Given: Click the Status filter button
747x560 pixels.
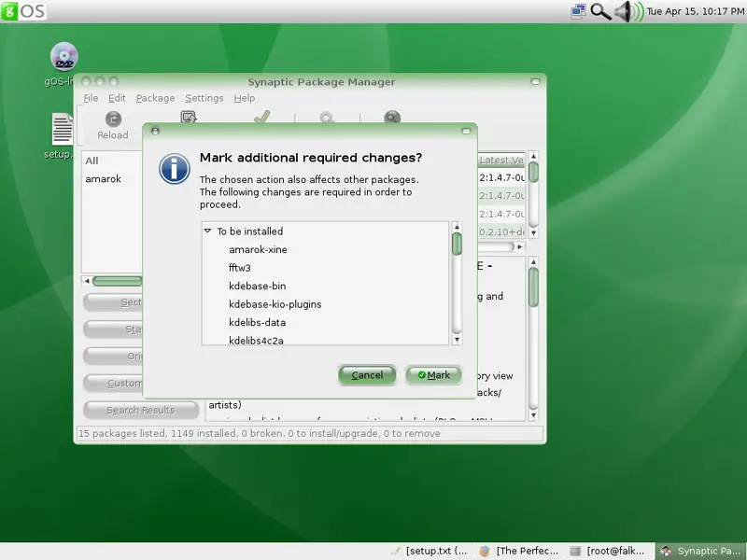Looking at the screenshot, I should point(113,329).
